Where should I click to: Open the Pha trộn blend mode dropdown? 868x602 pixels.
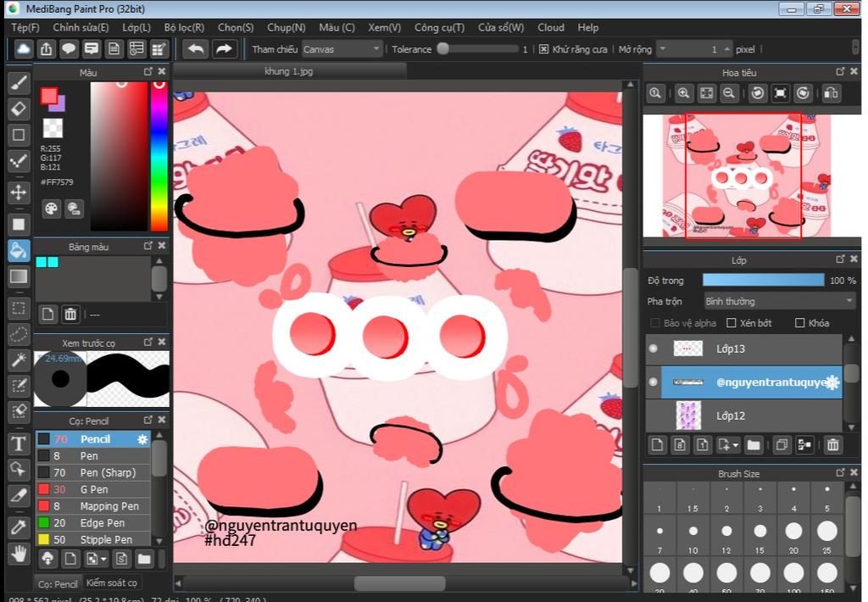779,301
